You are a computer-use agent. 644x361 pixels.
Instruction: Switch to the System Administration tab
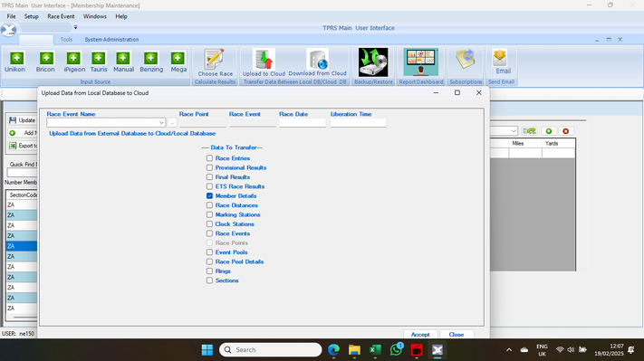pos(111,40)
